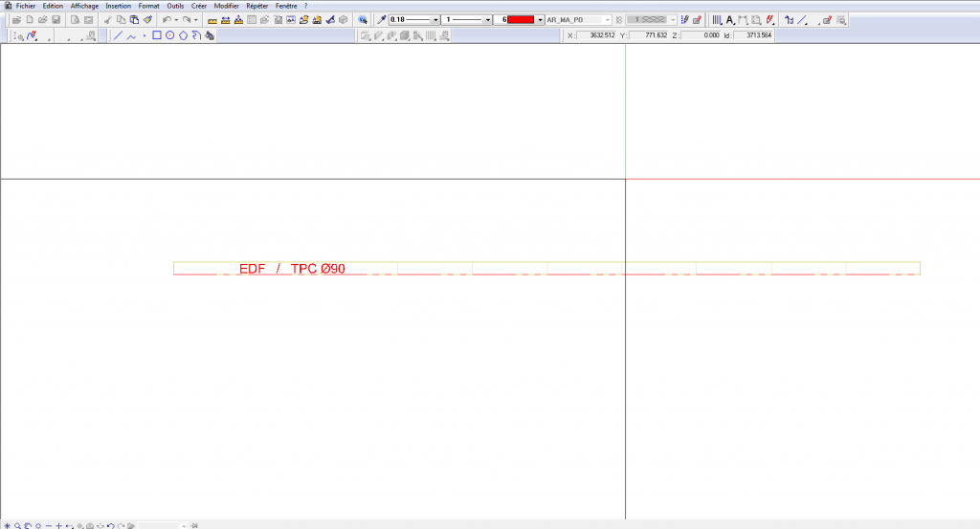The image size is (980, 529).
Task: Select the spiral curve drawing tool
Action: coord(196,35)
